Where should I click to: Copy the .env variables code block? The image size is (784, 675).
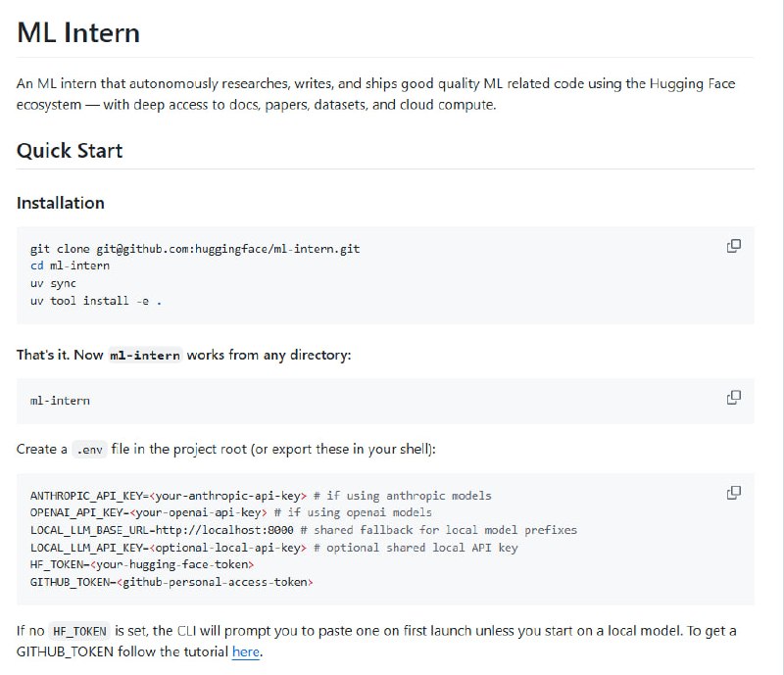pyautogui.click(x=733, y=493)
